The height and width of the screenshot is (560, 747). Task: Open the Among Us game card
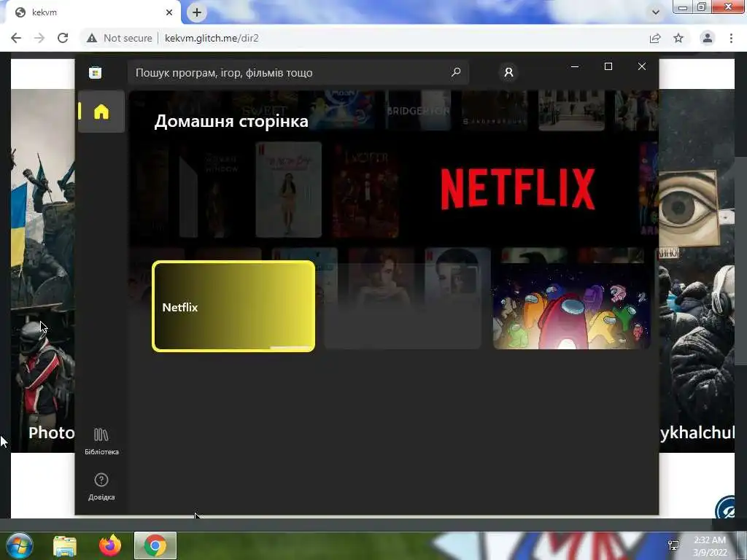572,305
